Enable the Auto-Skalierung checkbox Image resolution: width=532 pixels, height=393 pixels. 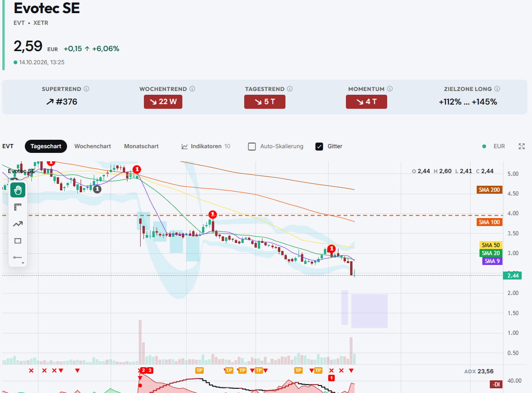pos(252,146)
